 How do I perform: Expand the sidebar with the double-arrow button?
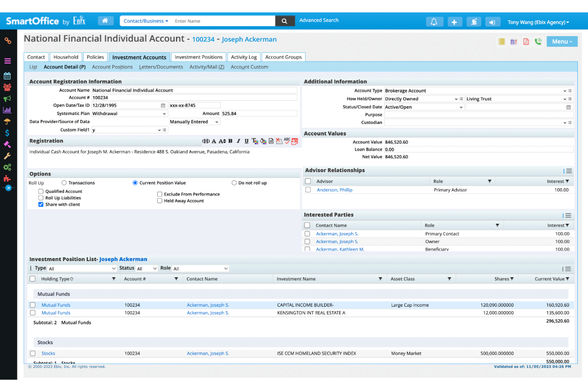(8, 187)
